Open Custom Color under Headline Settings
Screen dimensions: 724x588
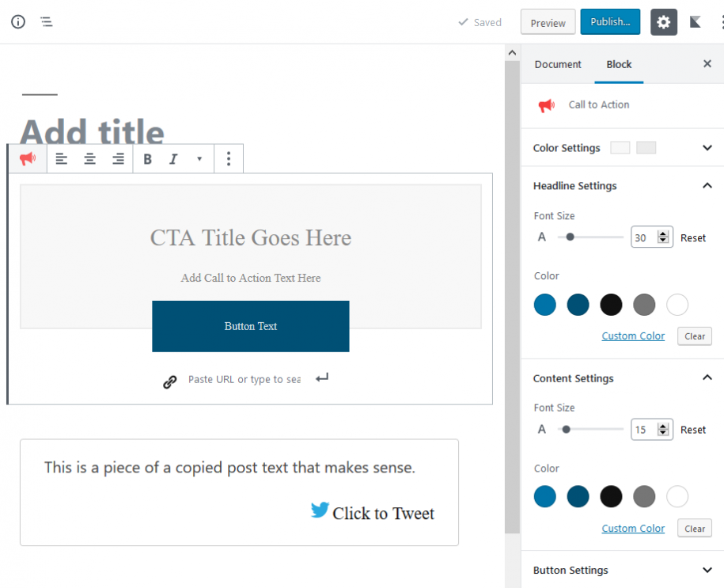coord(633,336)
